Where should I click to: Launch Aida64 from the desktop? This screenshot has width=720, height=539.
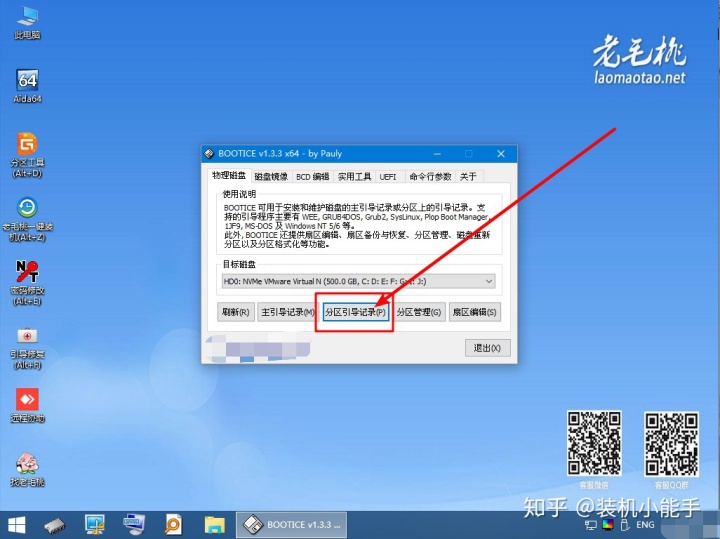[27, 86]
